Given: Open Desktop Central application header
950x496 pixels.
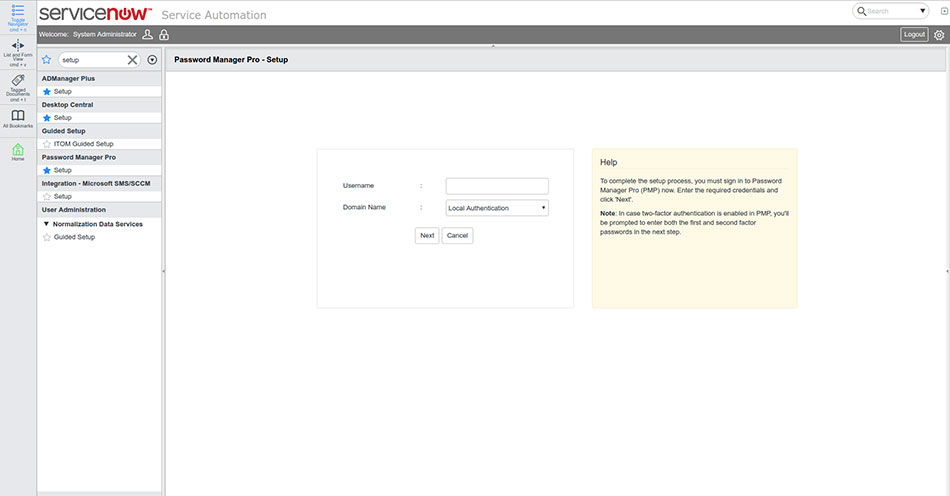Looking at the screenshot, I should click(x=99, y=104).
